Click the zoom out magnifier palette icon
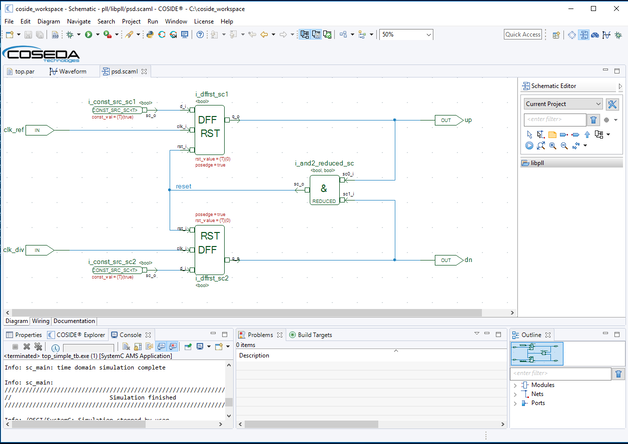The width and height of the screenshot is (628, 444). pos(564,146)
